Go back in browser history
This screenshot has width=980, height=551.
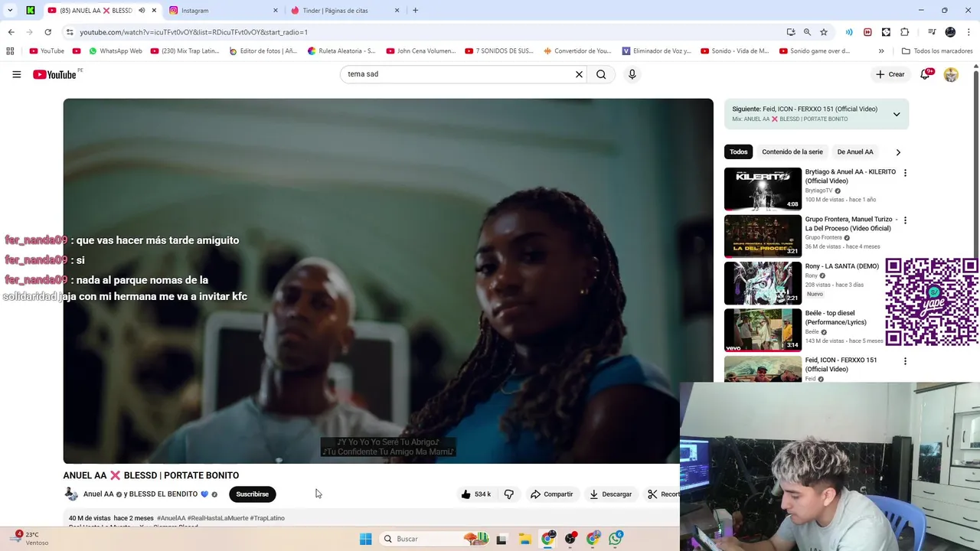[x=11, y=32]
